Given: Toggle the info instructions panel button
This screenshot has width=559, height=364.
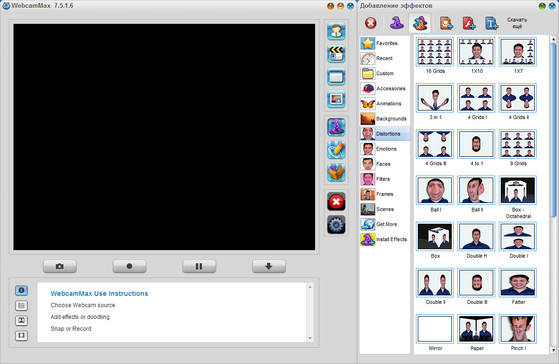Looking at the screenshot, I should 21,290.
